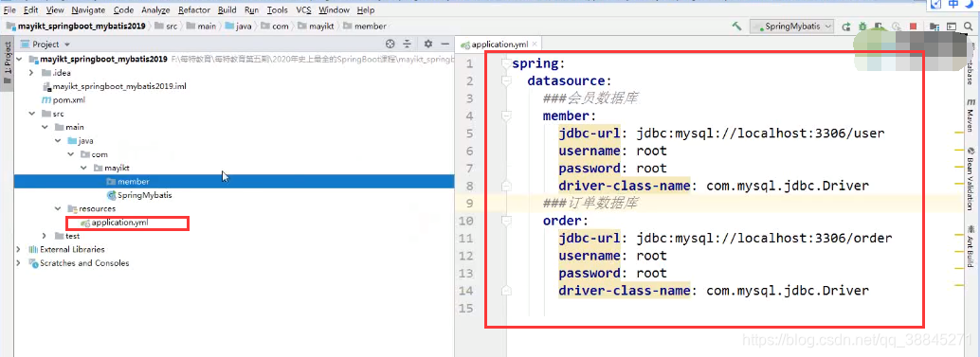Open the VCS menu
This screenshot has height=357, width=980.
click(x=303, y=10)
